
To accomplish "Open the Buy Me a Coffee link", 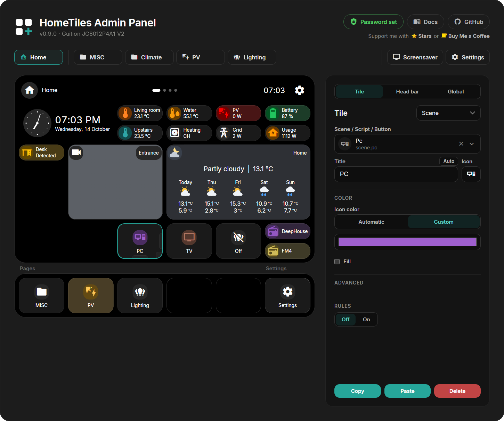I will pyautogui.click(x=465, y=36).
